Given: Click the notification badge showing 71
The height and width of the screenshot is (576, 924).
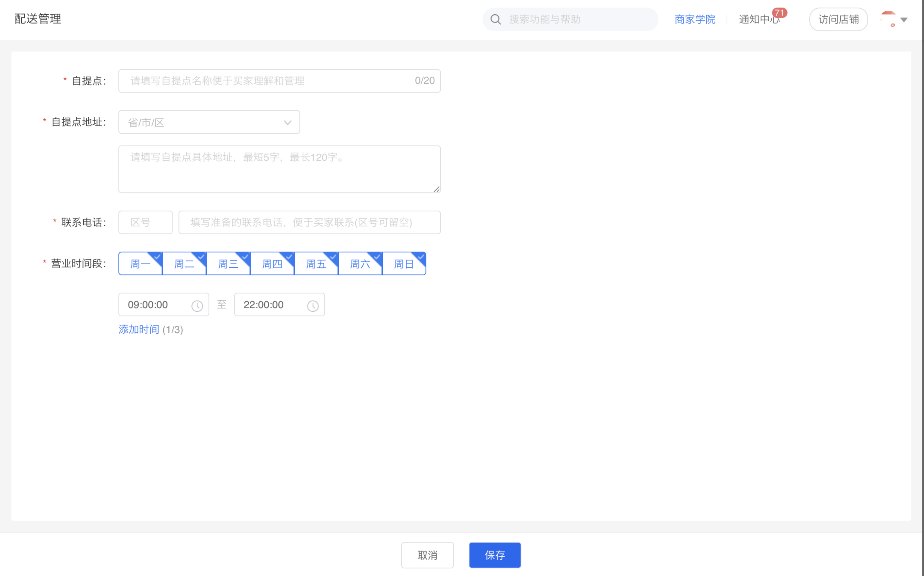Looking at the screenshot, I should (779, 13).
